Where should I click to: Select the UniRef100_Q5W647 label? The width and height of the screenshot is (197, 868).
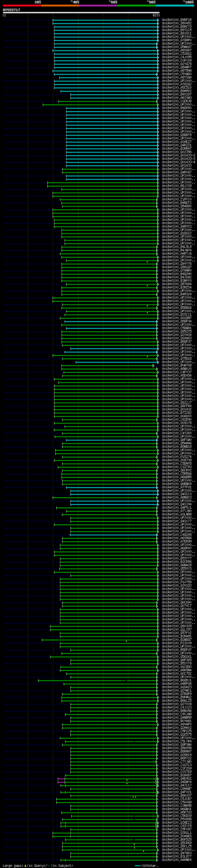click(x=177, y=47)
